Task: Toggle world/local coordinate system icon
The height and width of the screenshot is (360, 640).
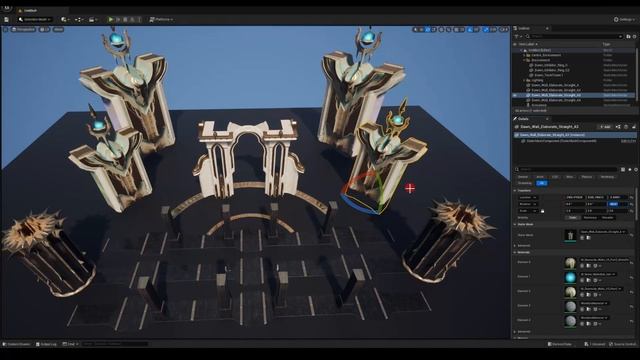Action: pyautogui.click(x=442, y=29)
